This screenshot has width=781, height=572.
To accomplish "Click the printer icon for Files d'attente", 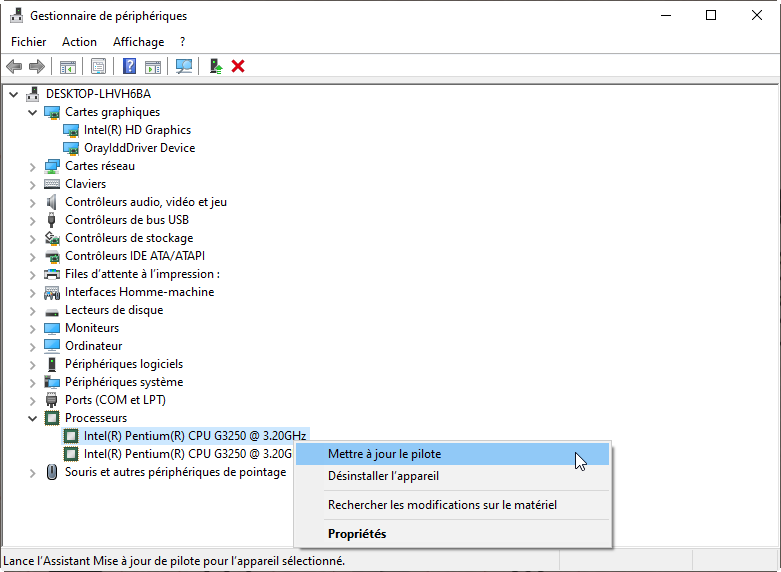I will pyautogui.click(x=52, y=274).
